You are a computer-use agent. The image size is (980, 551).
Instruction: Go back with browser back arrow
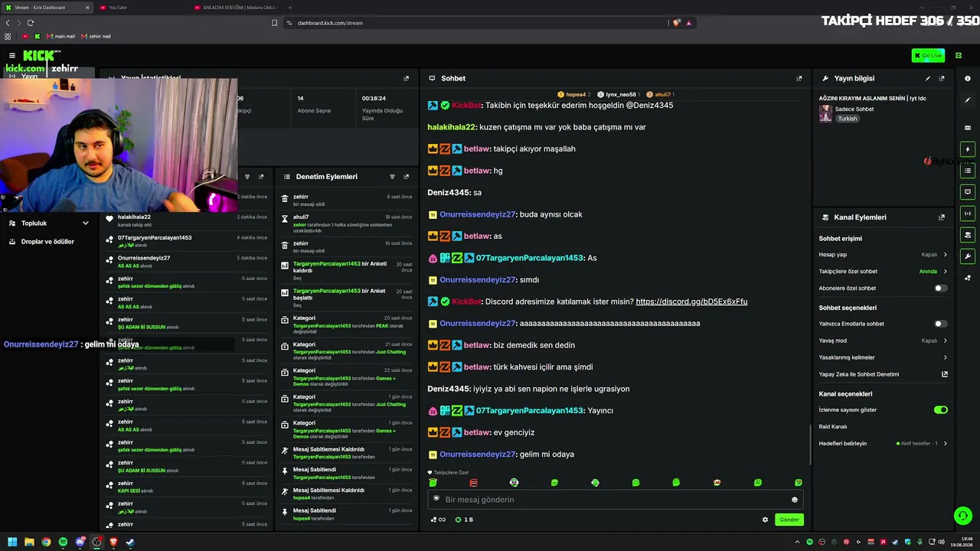pos(8,23)
